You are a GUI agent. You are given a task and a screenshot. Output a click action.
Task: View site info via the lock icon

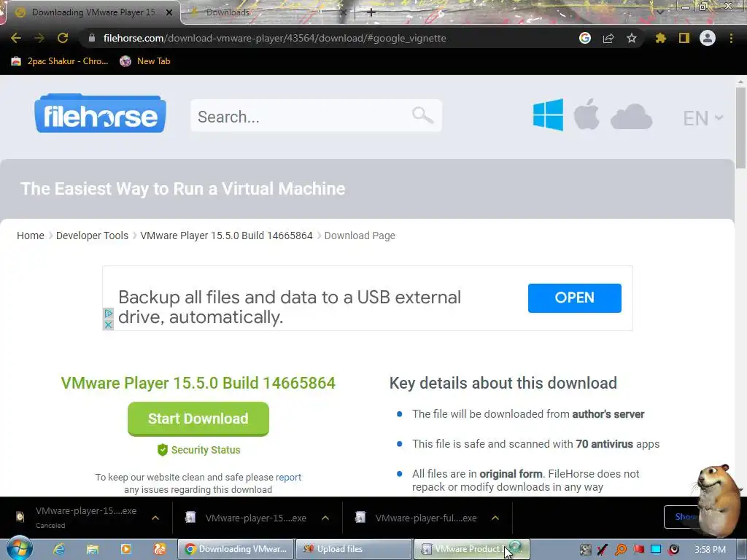point(92,38)
